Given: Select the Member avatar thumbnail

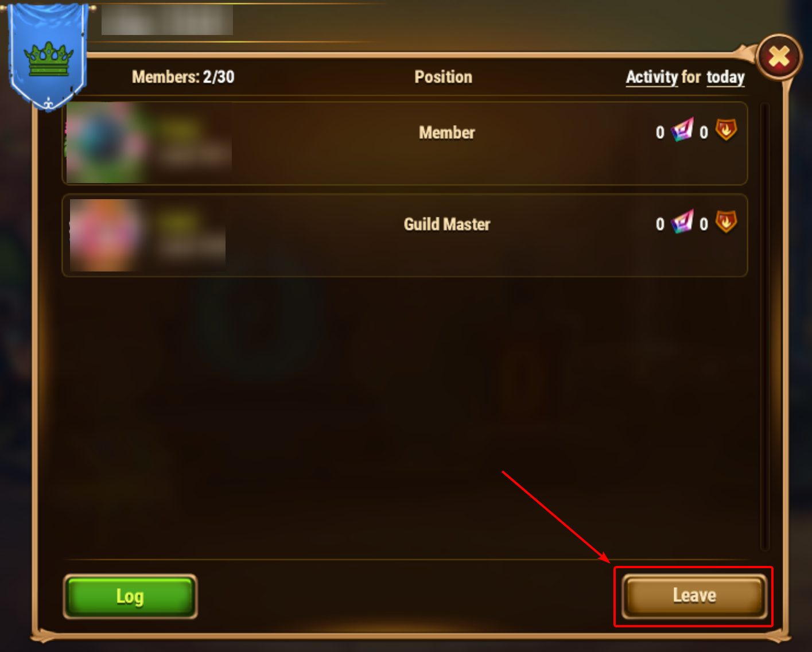Looking at the screenshot, I should click(x=106, y=143).
